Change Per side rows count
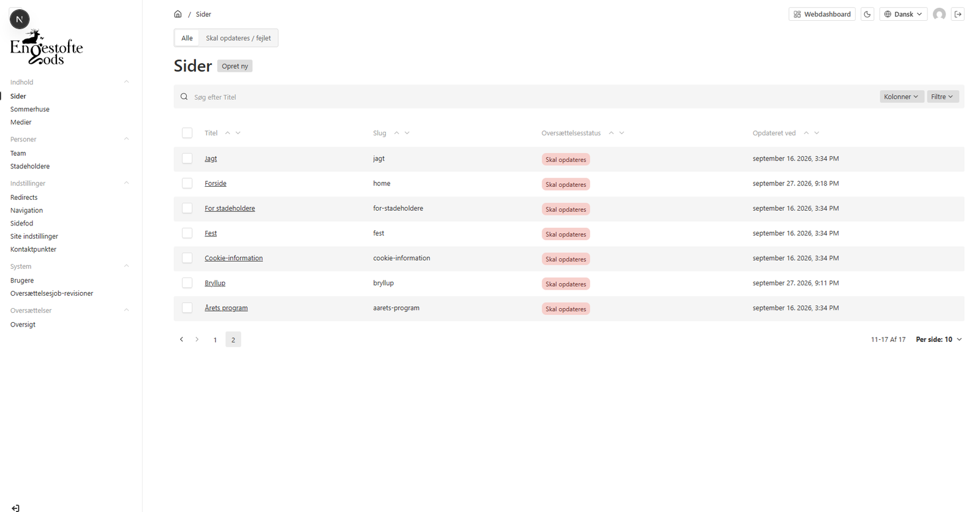 click(x=939, y=339)
